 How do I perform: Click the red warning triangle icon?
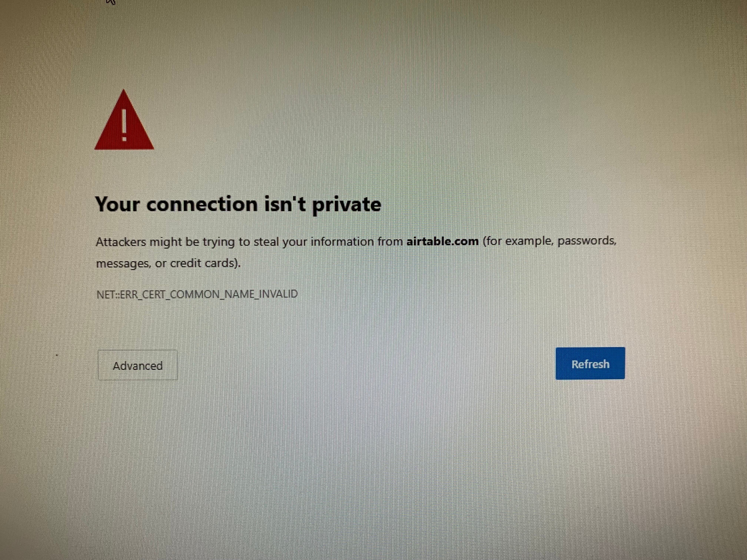coord(124,119)
